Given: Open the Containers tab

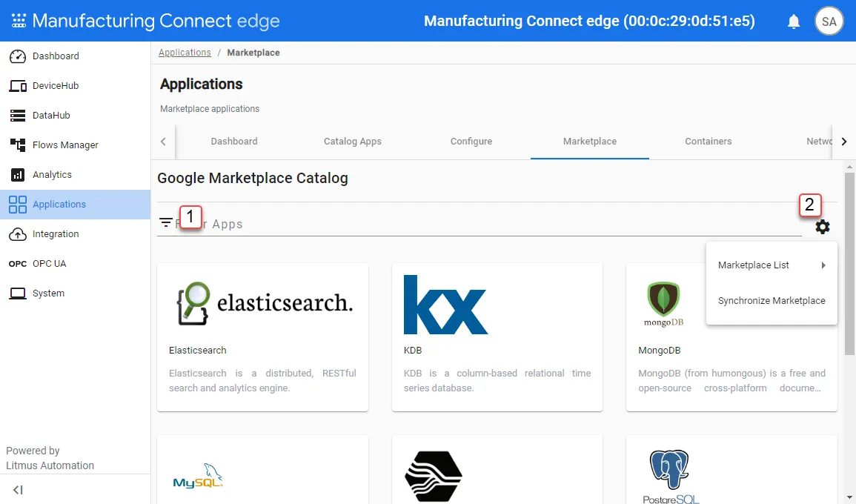Looking at the screenshot, I should pyautogui.click(x=708, y=142).
